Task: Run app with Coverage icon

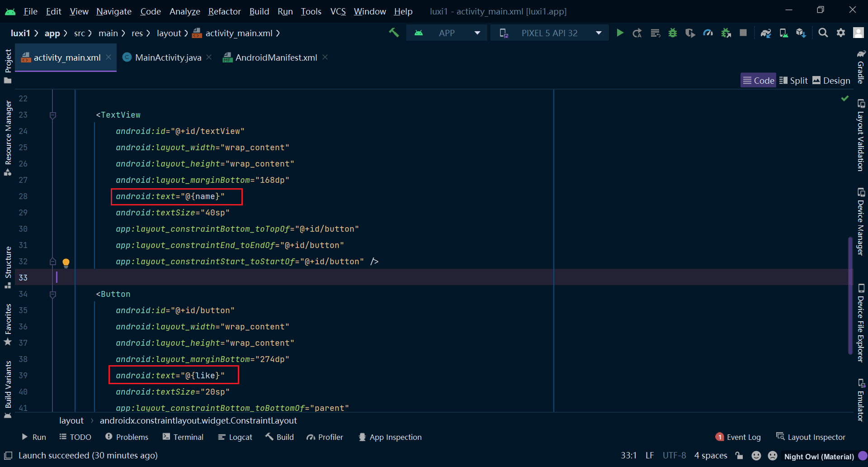Action: (690, 33)
